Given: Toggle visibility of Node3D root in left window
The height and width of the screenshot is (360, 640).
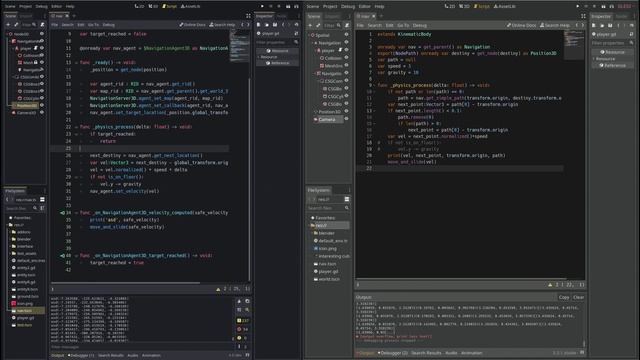Looking at the screenshot, I should [x=42, y=34].
